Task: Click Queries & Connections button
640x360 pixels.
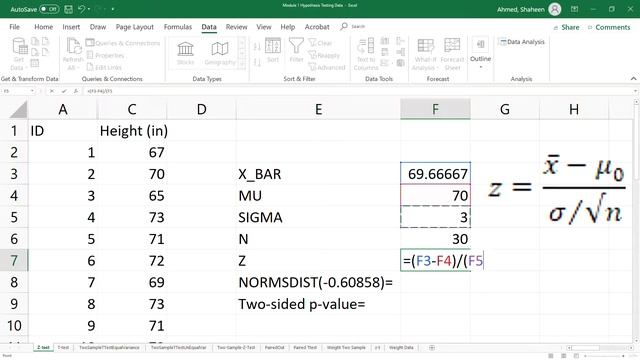Action: pyautogui.click(x=122, y=43)
